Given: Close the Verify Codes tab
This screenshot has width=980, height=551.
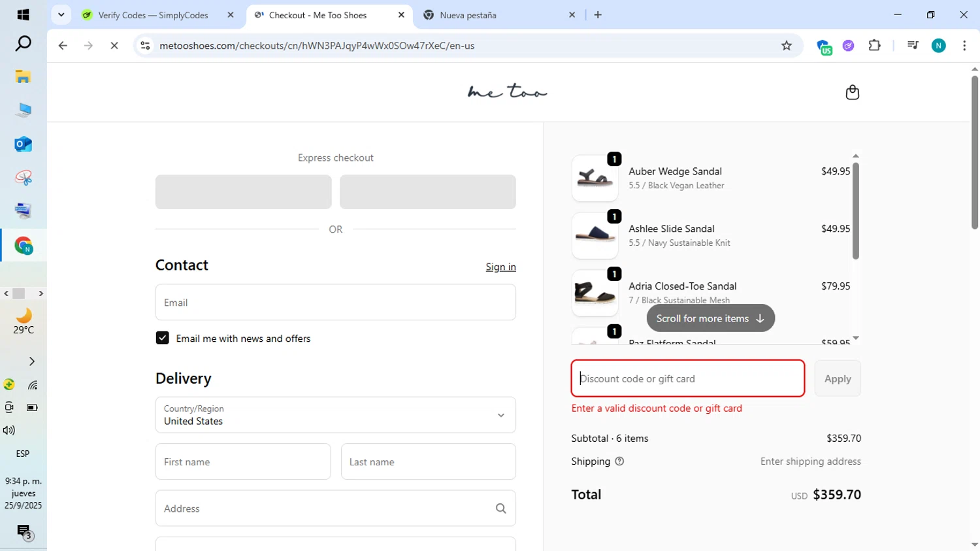Looking at the screenshot, I should pyautogui.click(x=231, y=15).
